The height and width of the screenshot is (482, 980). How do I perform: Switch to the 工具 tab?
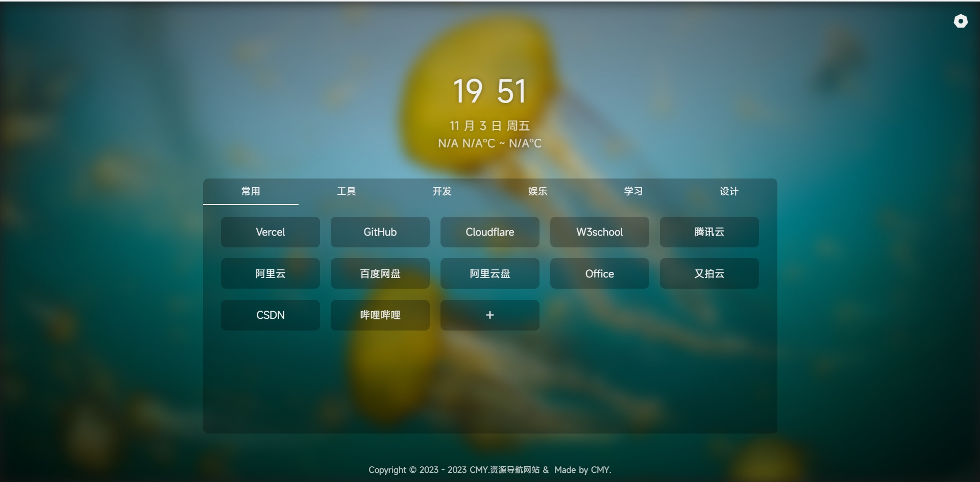coord(346,192)
